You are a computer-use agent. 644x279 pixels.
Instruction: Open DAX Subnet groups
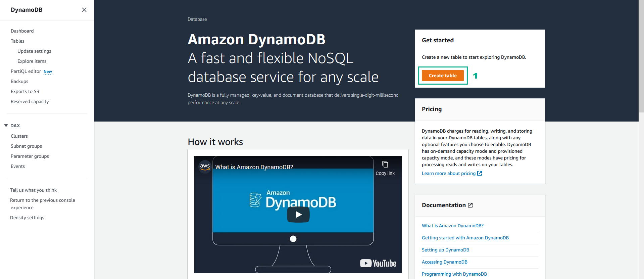click(x=26, y=146)
